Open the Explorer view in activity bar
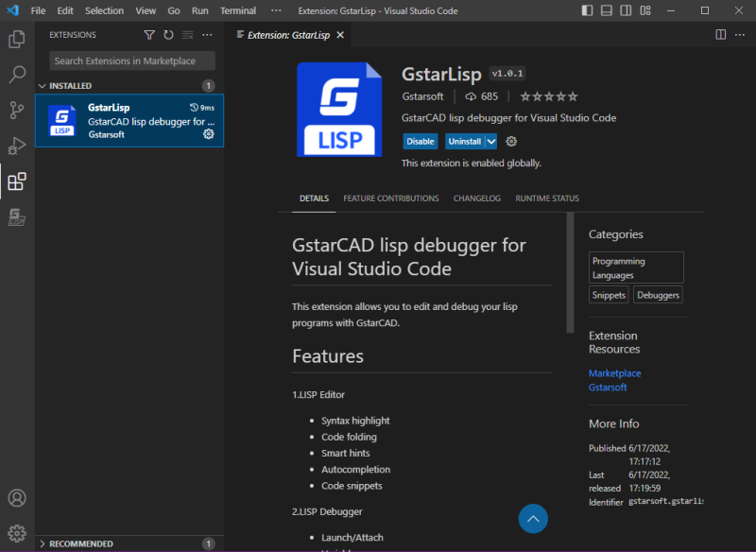Viewport: 756px width, 552px height. coord(17,39)
